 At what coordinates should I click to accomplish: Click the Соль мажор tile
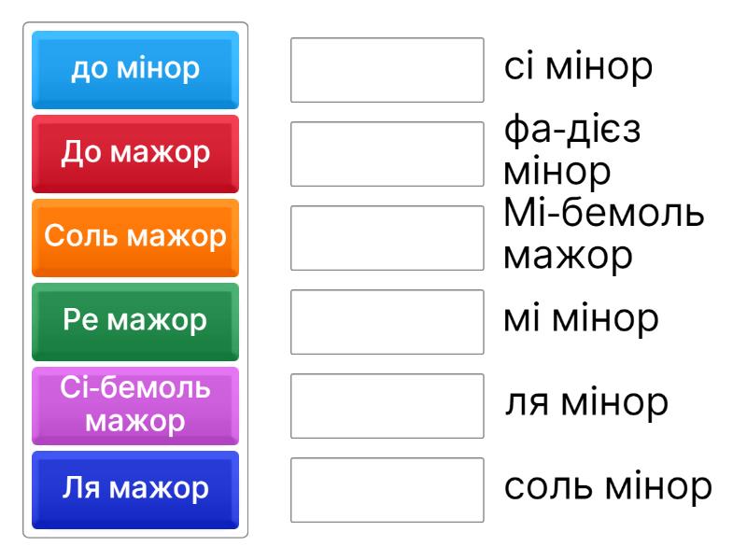coord(135,237)
